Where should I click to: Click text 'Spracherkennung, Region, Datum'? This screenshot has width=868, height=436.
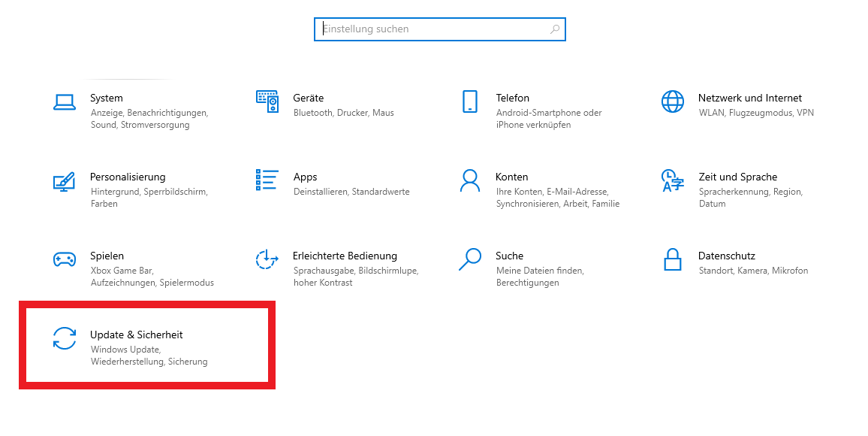tap(751, 198)
